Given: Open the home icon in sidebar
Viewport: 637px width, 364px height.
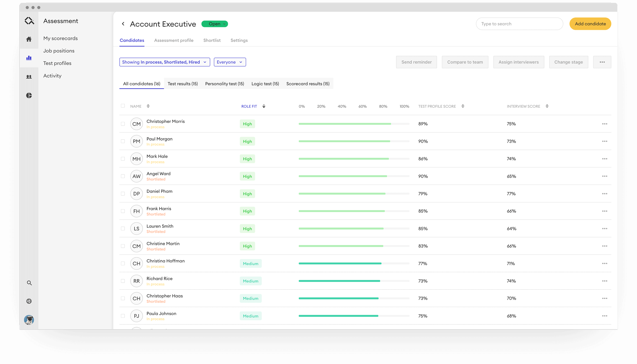Looking at the screenshot, I should (29, 39).
